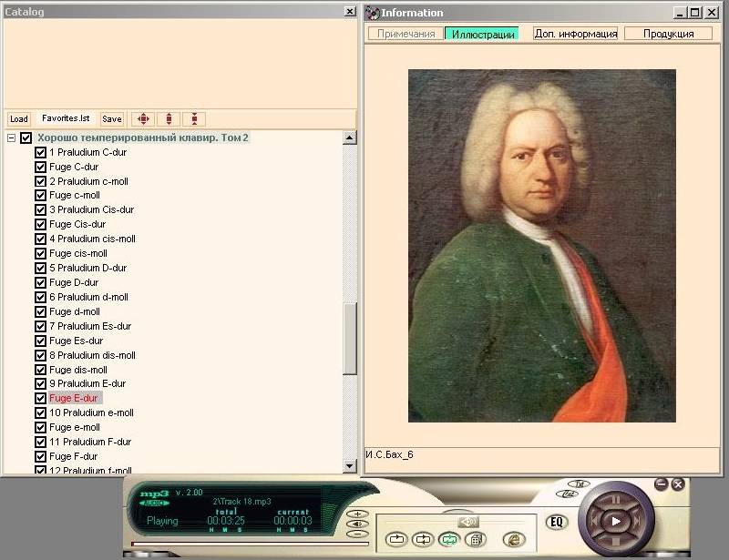Image resolution: width=729 pixels, height=560 pixels.
Task: Click the Catalog list scroll down arrow
Action: click(350, 465)
